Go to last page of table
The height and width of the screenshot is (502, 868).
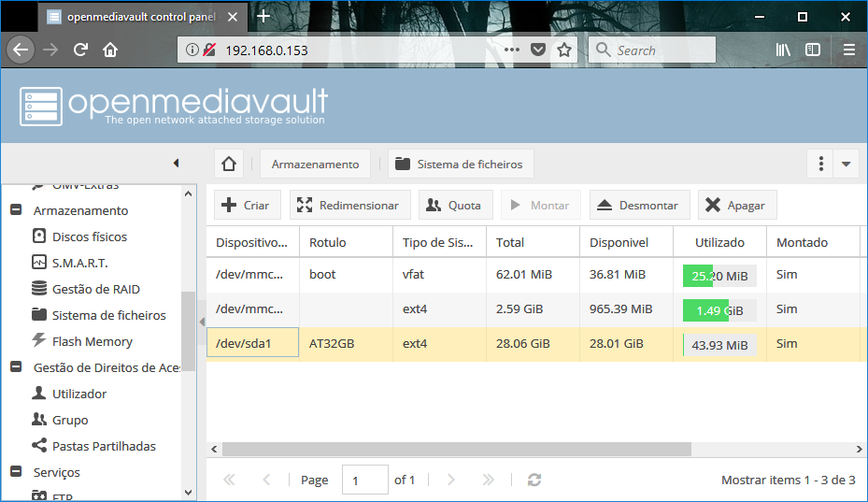coord(488,480)
